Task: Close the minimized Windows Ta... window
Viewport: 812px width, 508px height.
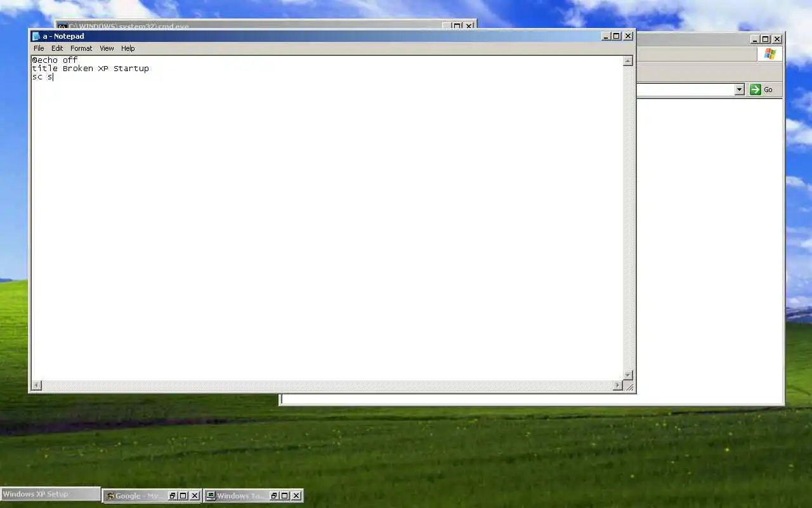Action: point(296,496)
